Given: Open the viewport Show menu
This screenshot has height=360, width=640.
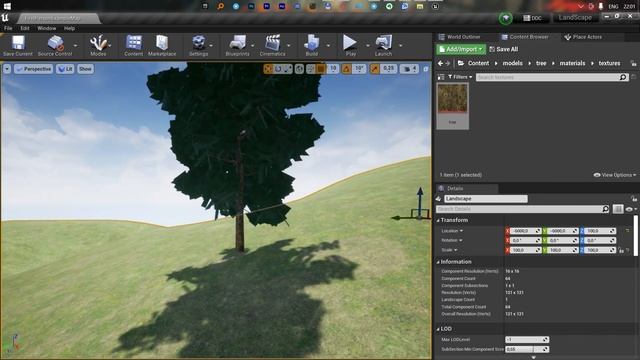Looking at the screenshot, I should [85, 69].
